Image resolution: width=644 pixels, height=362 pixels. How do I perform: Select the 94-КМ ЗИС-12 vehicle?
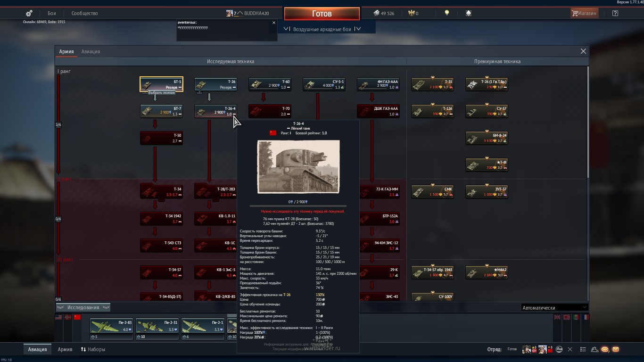[379, 246]
